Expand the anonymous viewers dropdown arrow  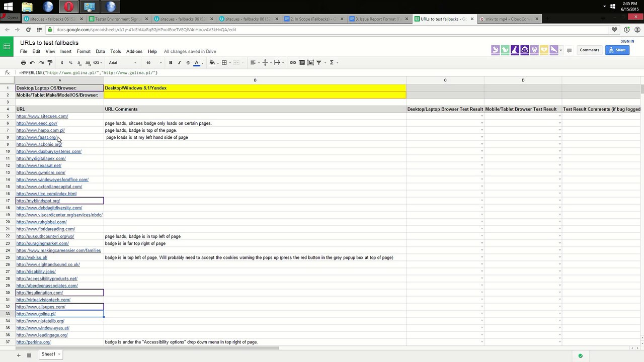tap(560, 50)
